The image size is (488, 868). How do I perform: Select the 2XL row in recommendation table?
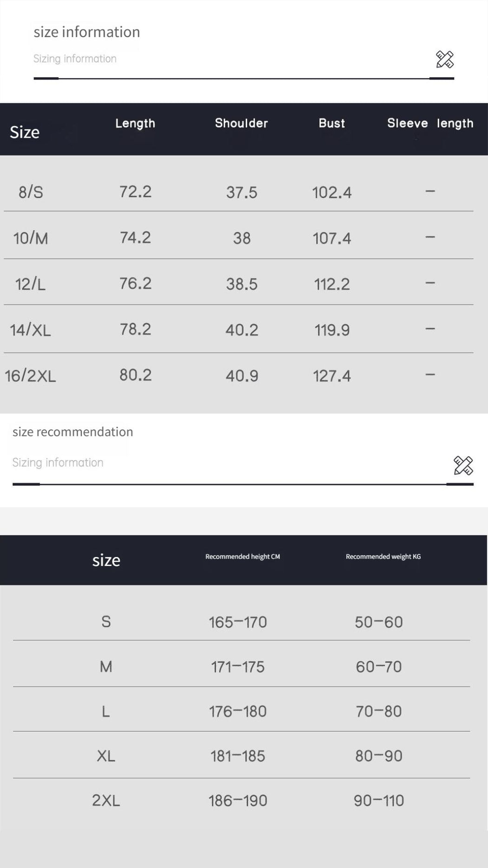(x=106, y=801)
